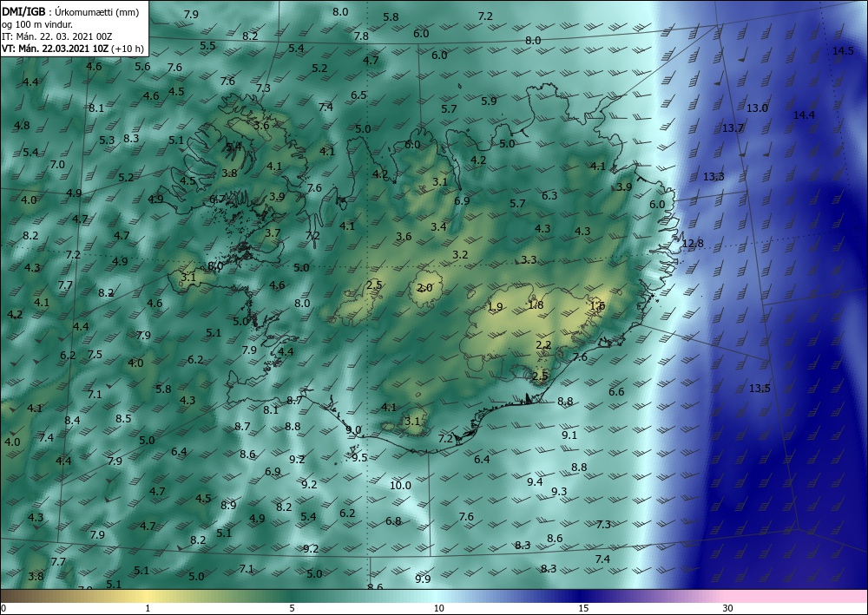Click the map value 3.3

[529, 259]
